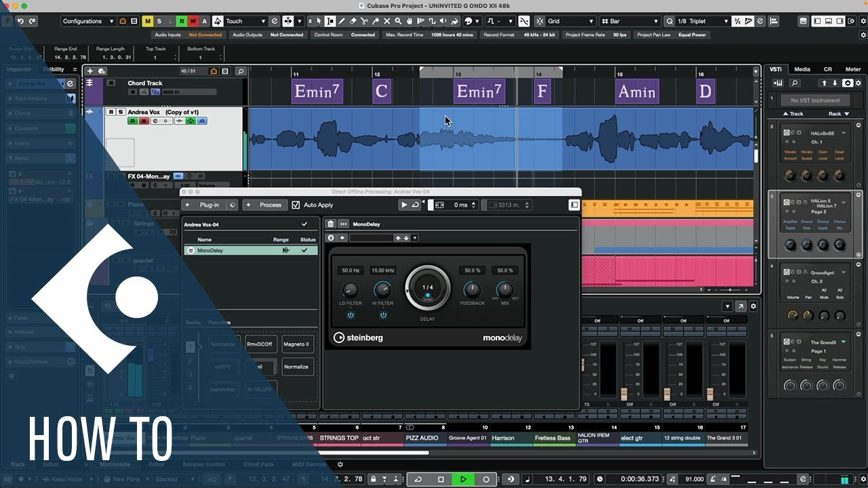The image size is (868, 488).
Task: Select the RmvDCOff favorite preset
Action: [x=261, y=344]
